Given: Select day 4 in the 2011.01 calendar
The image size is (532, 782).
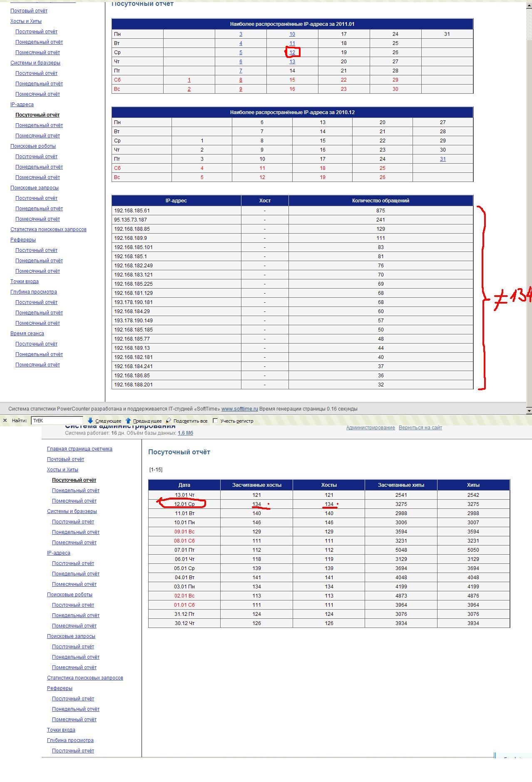Looking at the screenshot, I should [241, 43].
